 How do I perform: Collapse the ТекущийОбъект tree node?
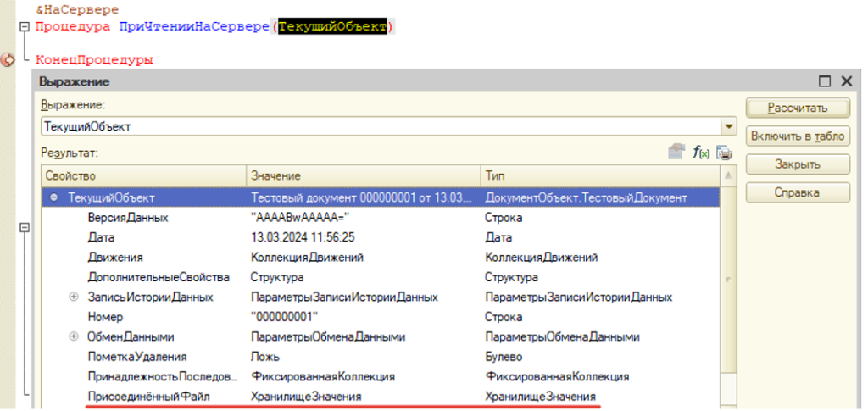tap(54, 197)
